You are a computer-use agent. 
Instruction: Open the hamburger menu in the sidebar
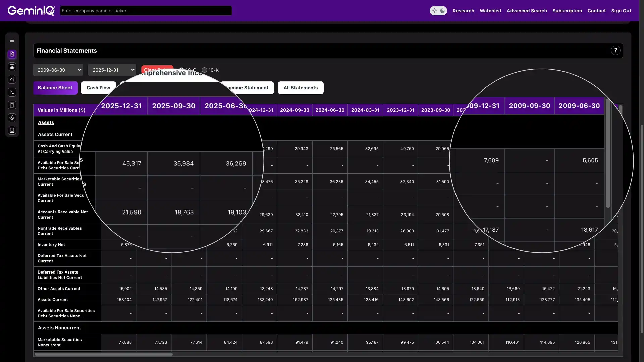point(12,40)
